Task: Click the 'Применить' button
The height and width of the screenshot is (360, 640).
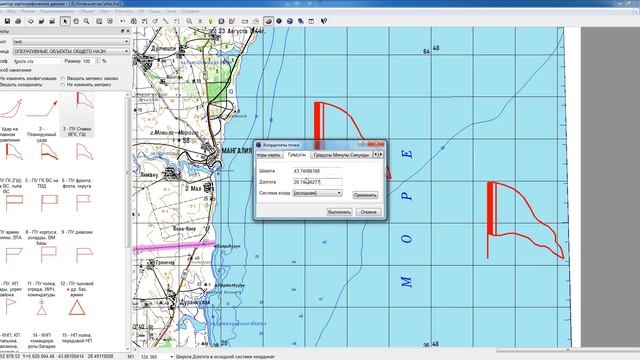Action: pos(365,195)
